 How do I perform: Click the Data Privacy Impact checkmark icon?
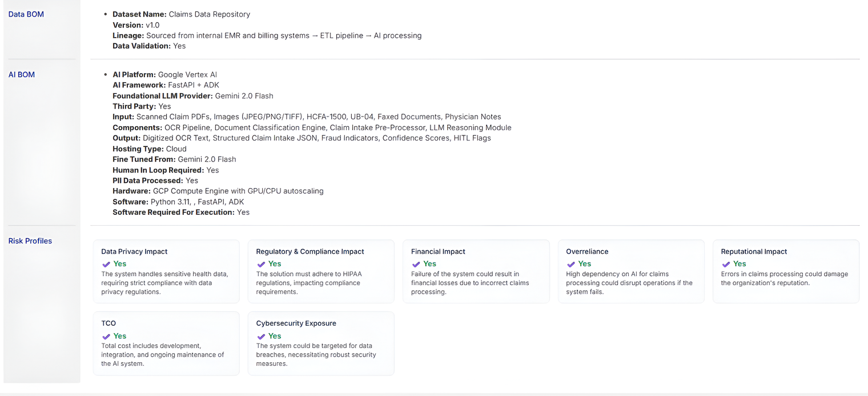(x=106, y=265)
